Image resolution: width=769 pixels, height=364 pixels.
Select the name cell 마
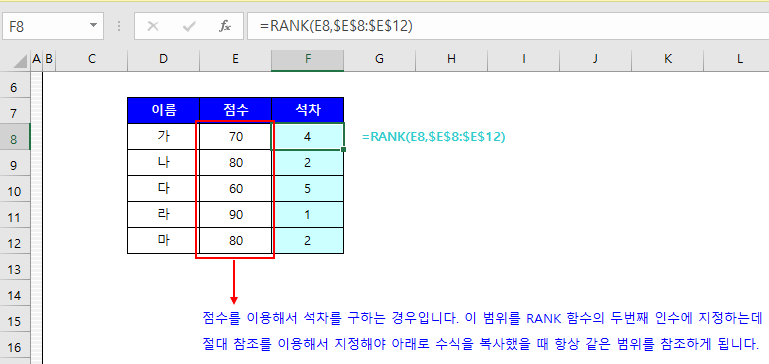[x=163, y=240]
